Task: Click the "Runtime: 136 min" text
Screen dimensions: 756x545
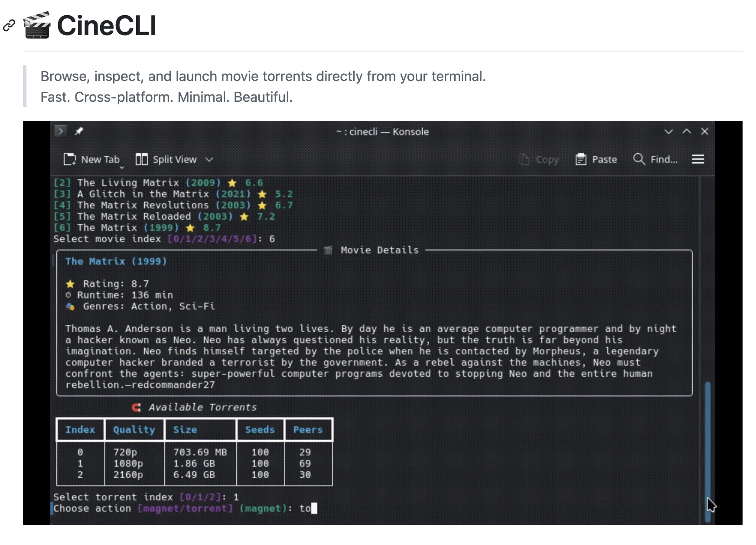Action: point(125,295)
